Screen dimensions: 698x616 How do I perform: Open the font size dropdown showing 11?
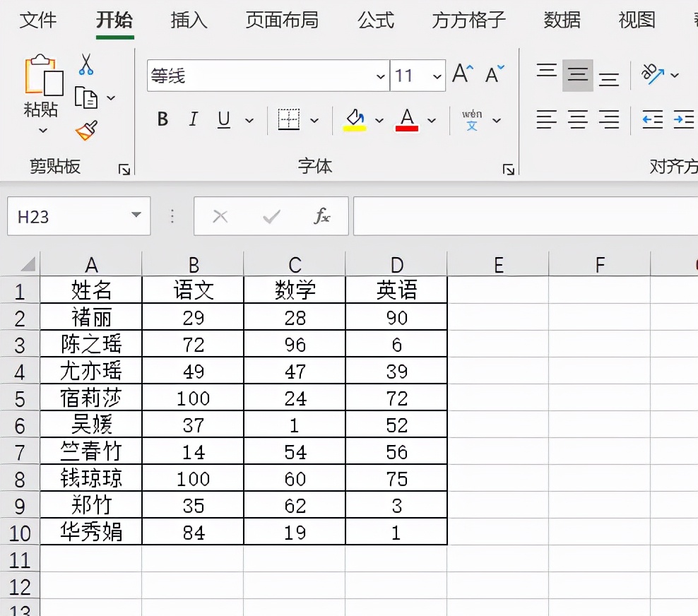(x=437, y=76)
